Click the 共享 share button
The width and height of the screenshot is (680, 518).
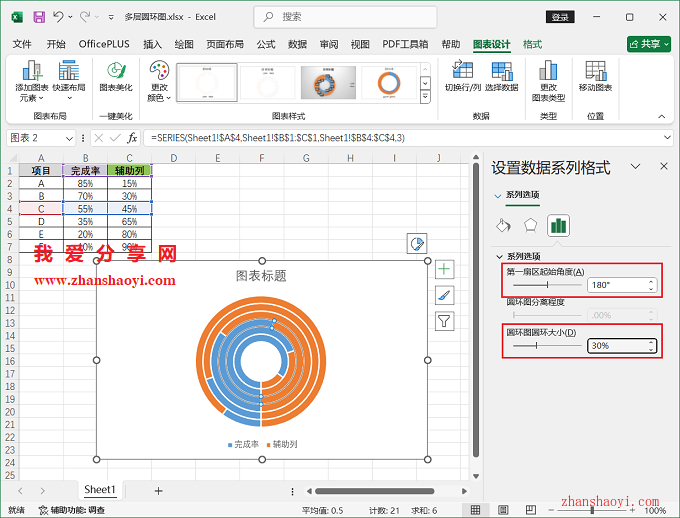click(x=649, y=44)
